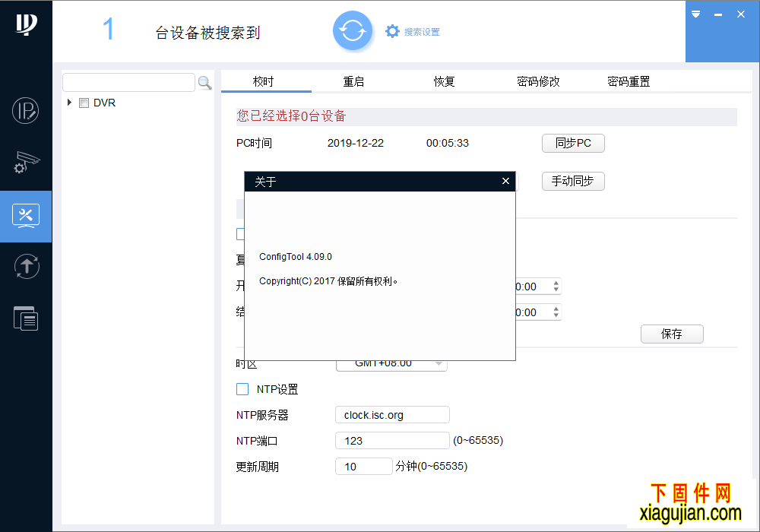Click the 更新周期 field showing 10
This screenshot has height=532, width=760.
(363, 466)
